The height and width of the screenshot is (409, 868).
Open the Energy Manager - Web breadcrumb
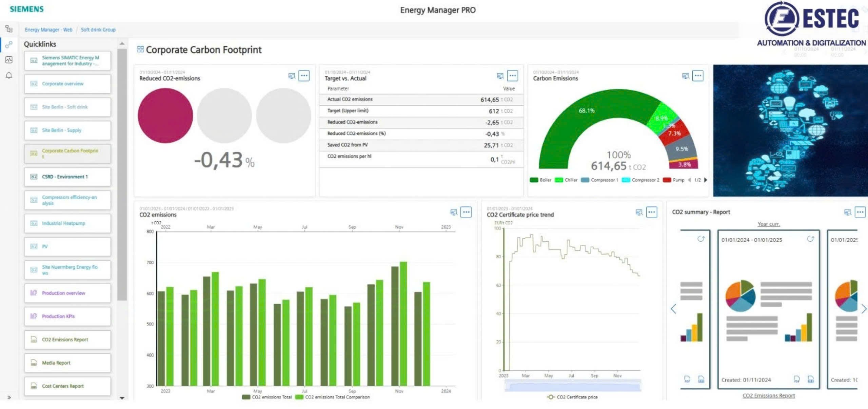pos(48,30)
